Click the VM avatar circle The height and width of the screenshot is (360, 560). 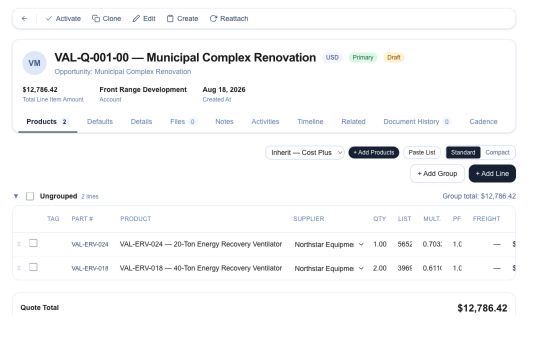(34, 63)
